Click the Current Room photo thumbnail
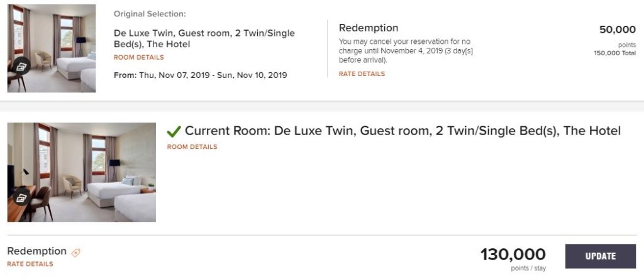 click(82, 172)
